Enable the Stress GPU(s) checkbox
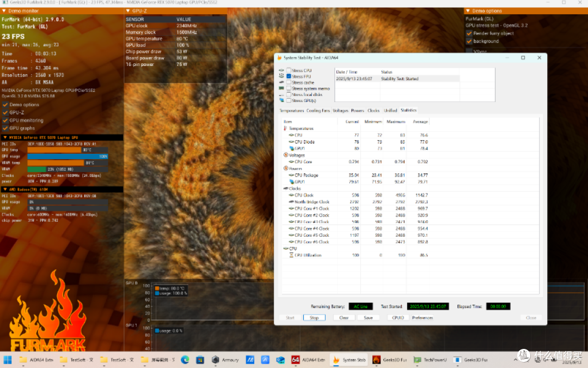The image size is (588, 368). tap(289, 100)
